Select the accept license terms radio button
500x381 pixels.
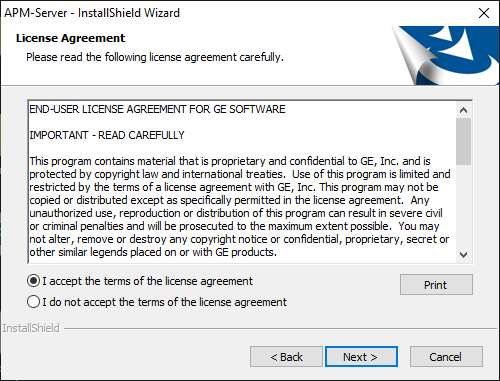[33, 281]
